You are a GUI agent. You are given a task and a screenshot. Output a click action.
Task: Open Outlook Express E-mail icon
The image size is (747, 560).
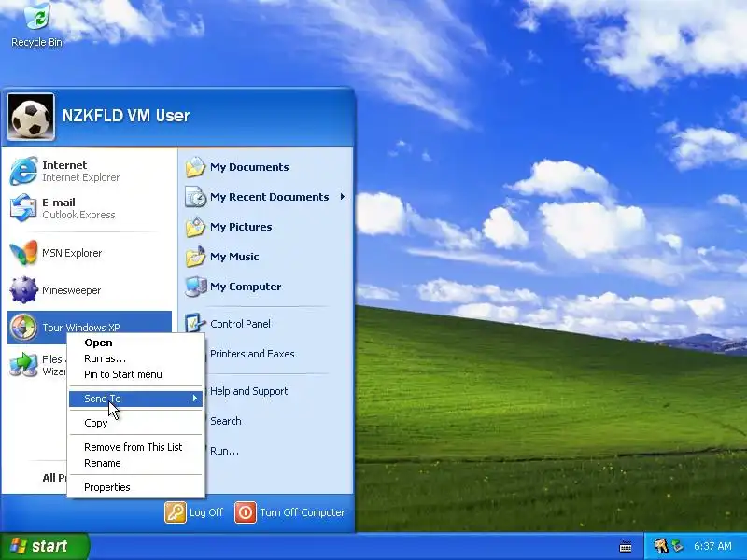point(23,208)
